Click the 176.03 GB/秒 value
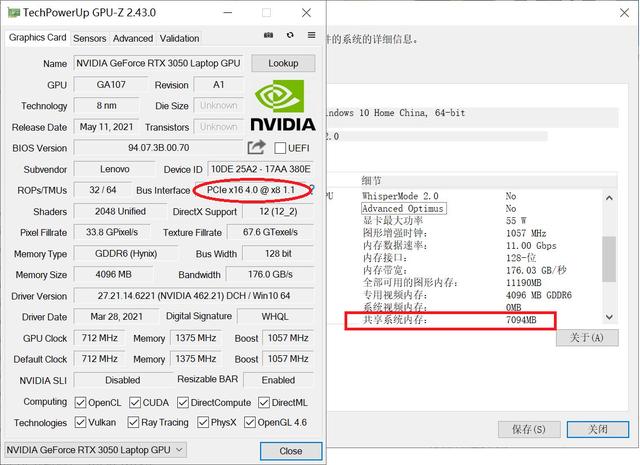640x465 pixels. [536, 270]
